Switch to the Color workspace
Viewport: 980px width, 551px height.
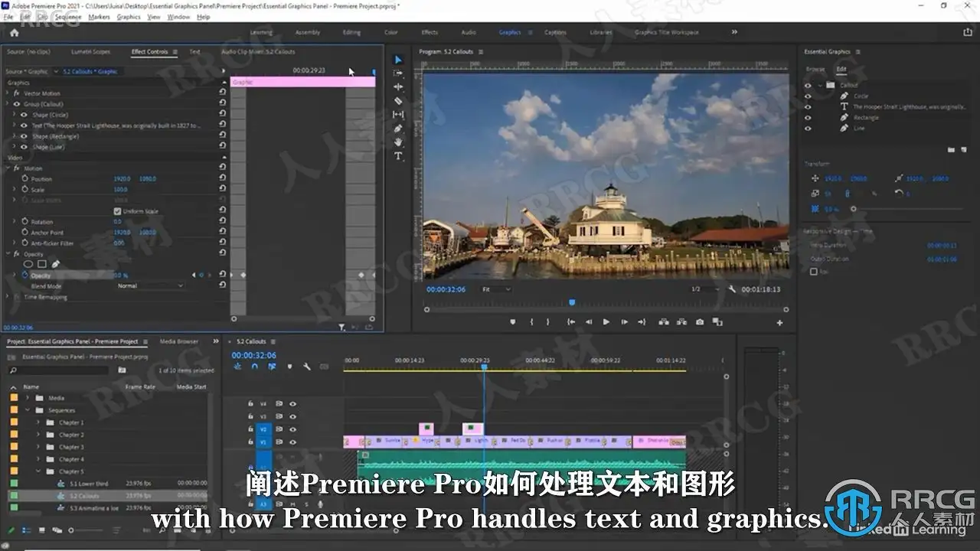pos(390,32)
